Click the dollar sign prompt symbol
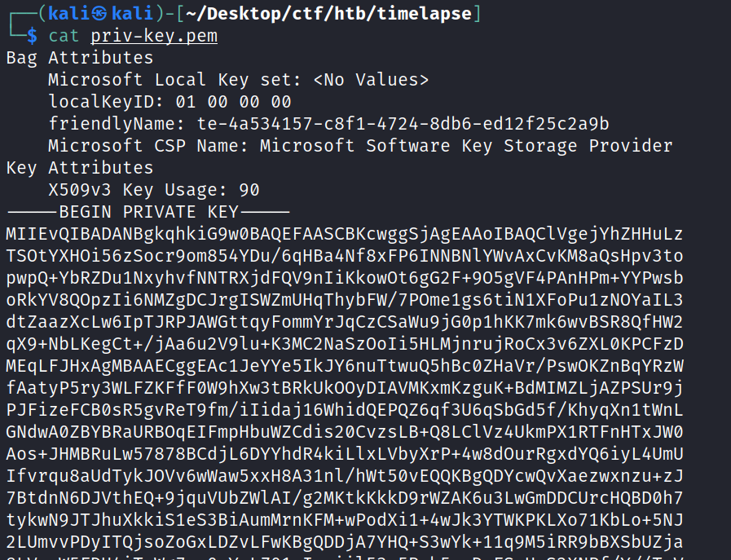This screenshot has height=560, width=731. (32, 36)
